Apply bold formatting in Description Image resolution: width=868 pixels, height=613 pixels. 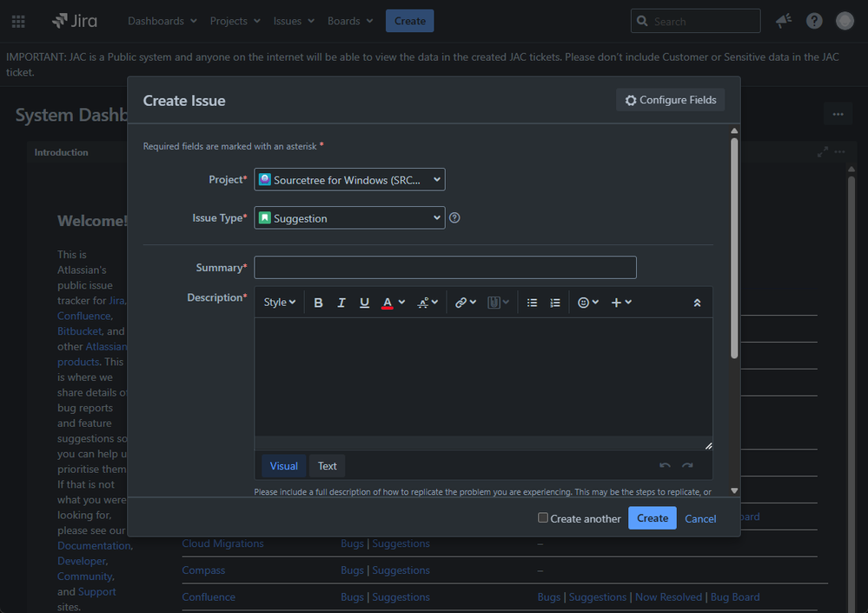click(318, 303)
